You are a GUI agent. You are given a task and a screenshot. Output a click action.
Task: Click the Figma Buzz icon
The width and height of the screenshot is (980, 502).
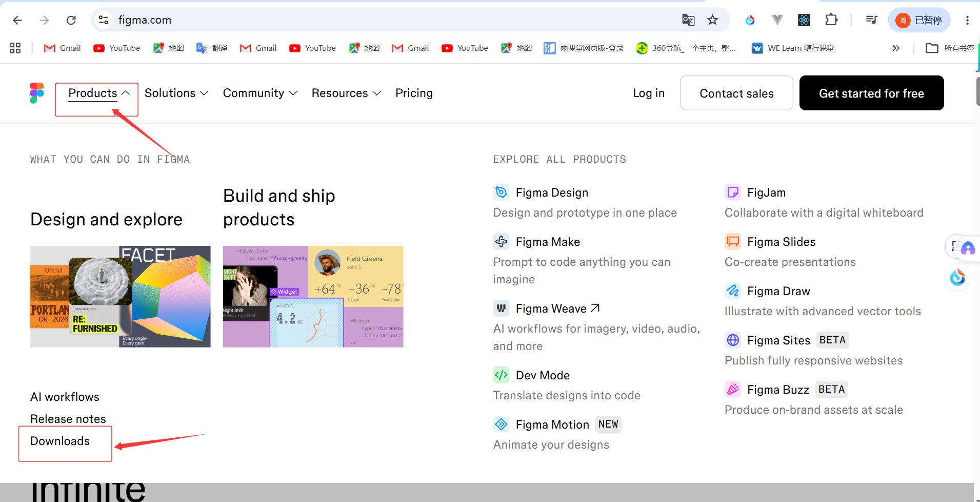tap(733, 390)
